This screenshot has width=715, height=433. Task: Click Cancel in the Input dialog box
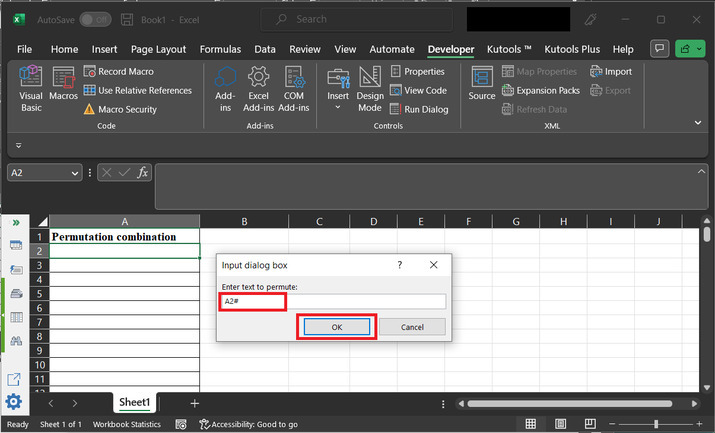(x=412, y=327)
